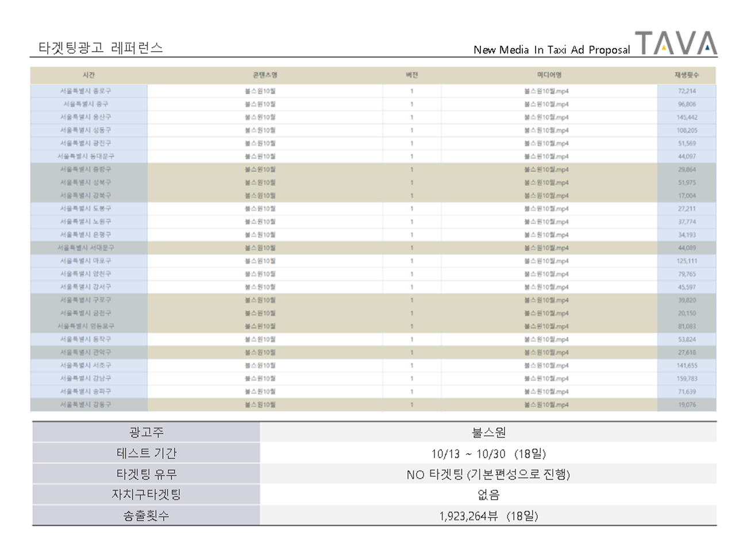Image resolution: width=747 pixels, height=560 pixels.
Task: Click the TAVA logo
Action: point(676,44)
